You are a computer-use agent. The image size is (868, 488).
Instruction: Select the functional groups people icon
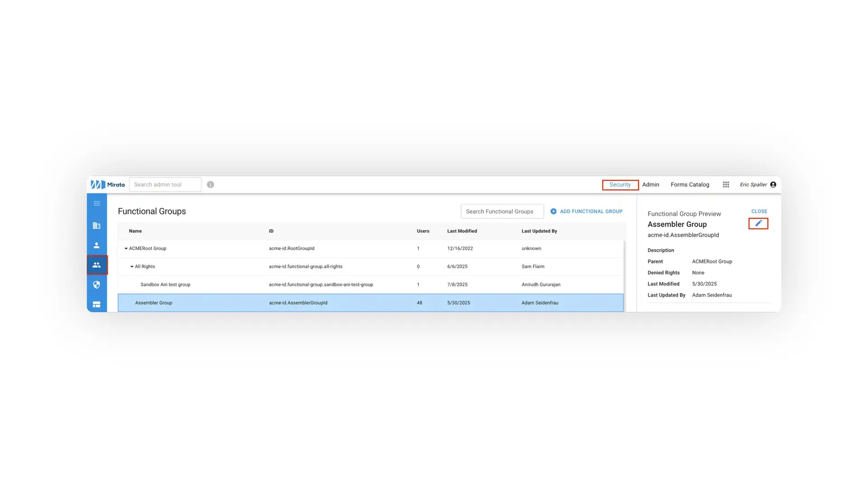click(97, 265)
